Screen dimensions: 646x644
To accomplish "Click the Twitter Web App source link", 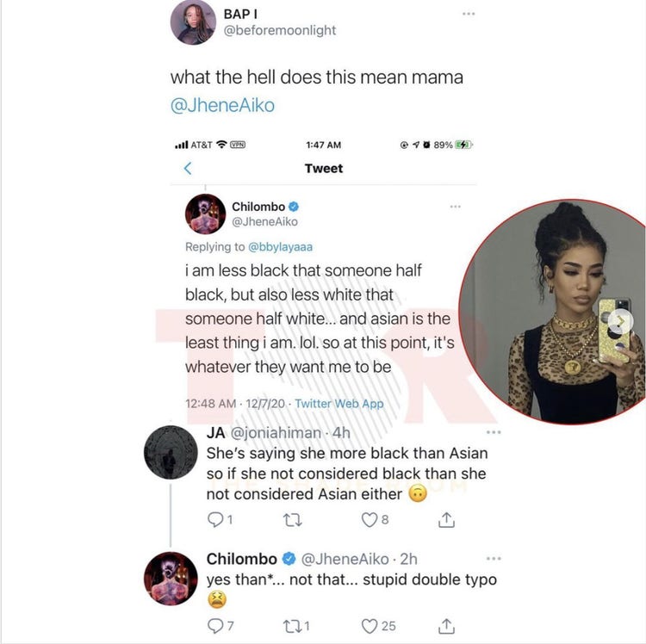I will [x=339, y=404].
